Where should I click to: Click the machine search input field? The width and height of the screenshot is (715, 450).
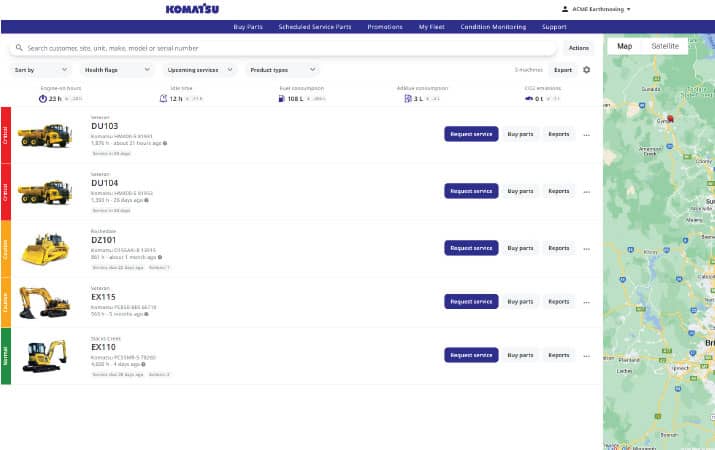(x=285, y=47)
